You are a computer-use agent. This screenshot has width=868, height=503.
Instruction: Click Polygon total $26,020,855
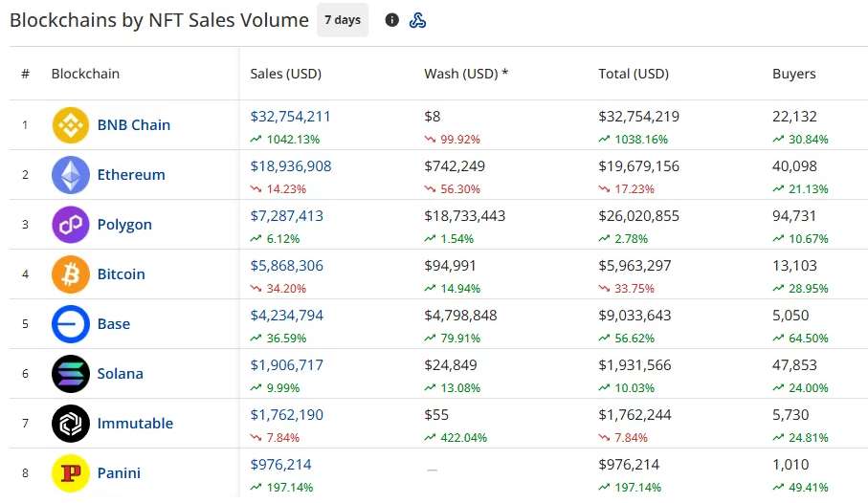[x=639, y=216]
